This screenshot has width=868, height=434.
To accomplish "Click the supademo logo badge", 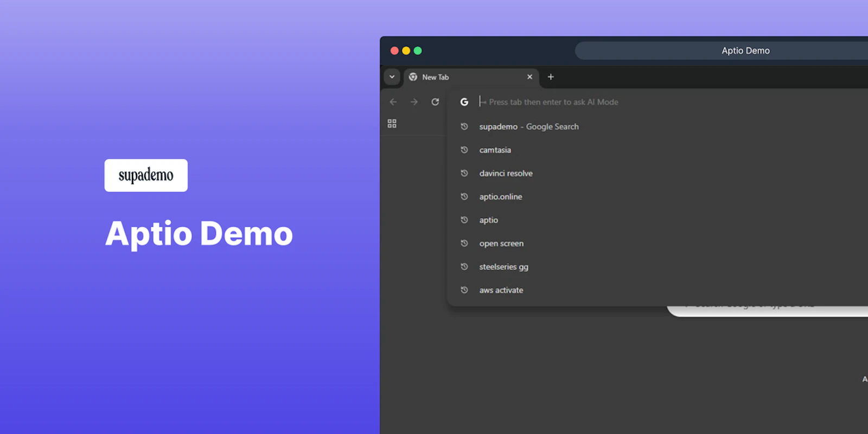I will 146,175.
